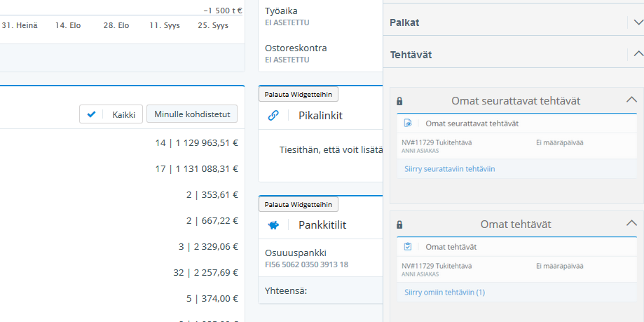Click the Pikalinkit chain link icon
This screenshot has height=322, width=644.
click(x=274, y=115)
